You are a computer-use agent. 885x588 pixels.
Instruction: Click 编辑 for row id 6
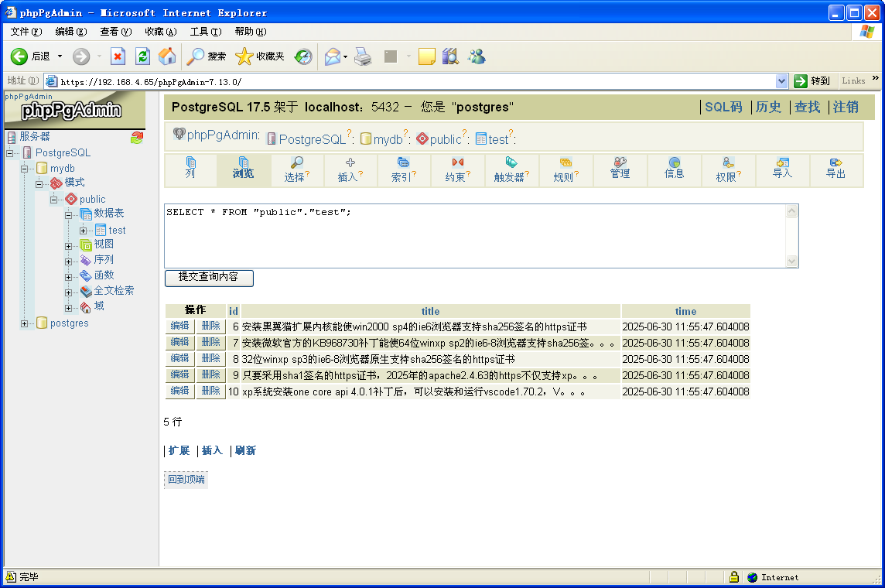click(180, 326)
